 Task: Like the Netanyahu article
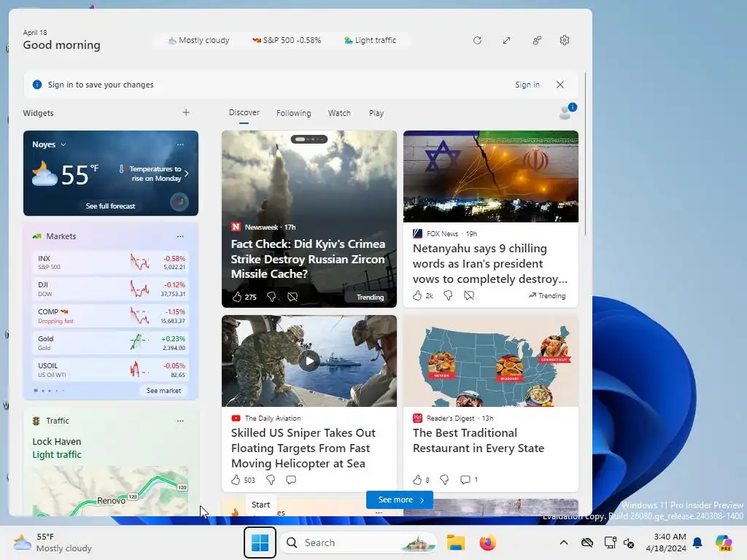click(x=417, y=295)
